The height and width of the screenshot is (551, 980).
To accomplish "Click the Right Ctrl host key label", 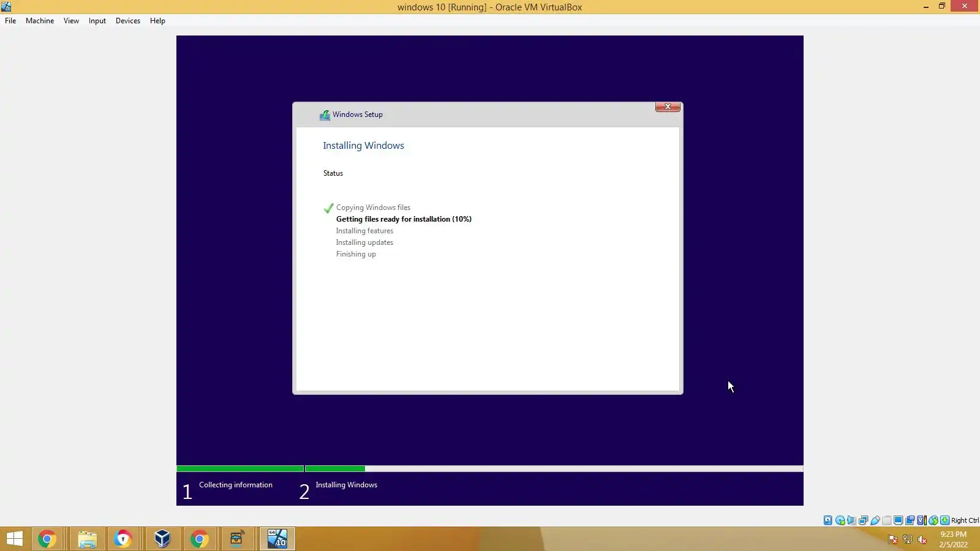I will 965,520.
